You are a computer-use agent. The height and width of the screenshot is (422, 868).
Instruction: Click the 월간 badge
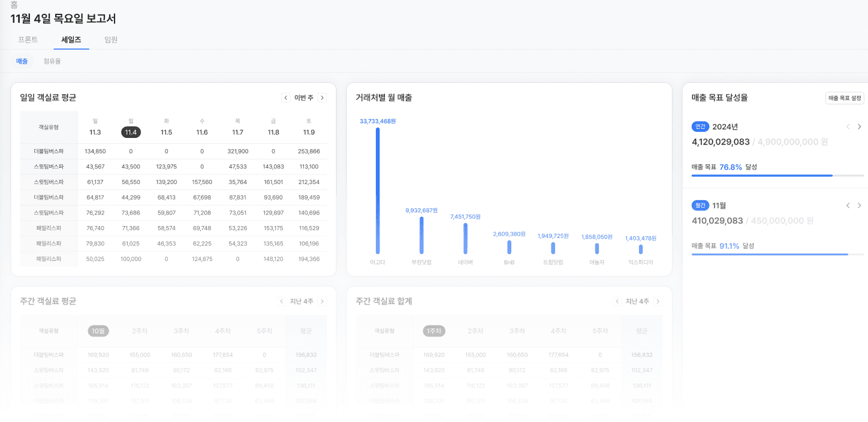point(700,205)
